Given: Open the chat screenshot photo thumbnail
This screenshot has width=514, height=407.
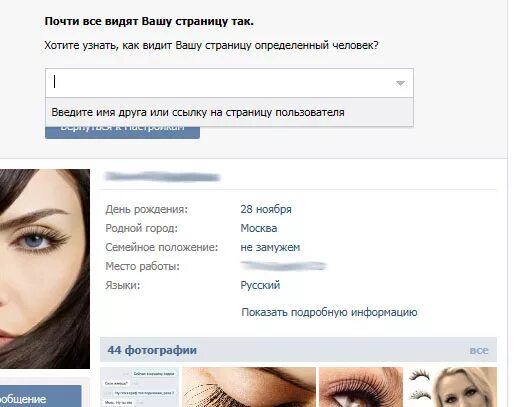Looking at the screenshot, I should 139,387.
